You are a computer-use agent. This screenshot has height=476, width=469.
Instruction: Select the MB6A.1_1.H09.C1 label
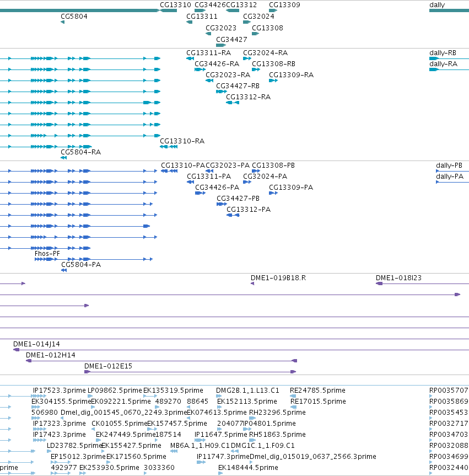(x=200, y=445)
